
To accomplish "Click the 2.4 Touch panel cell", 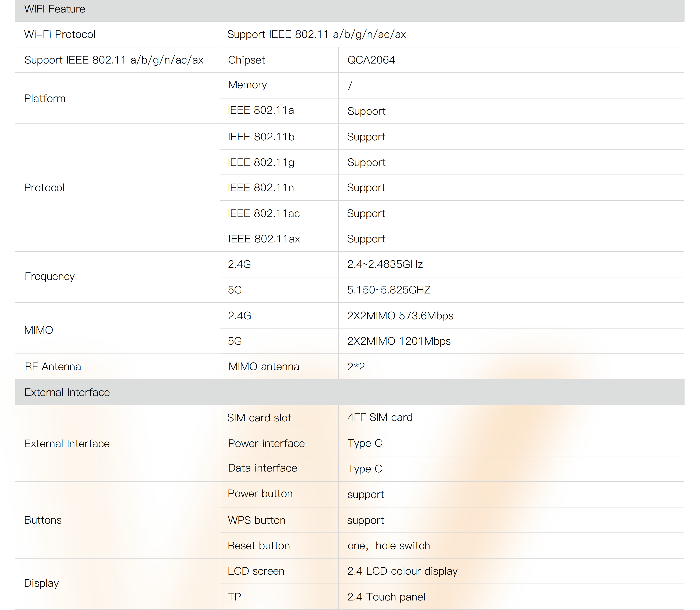I will 386,597.
